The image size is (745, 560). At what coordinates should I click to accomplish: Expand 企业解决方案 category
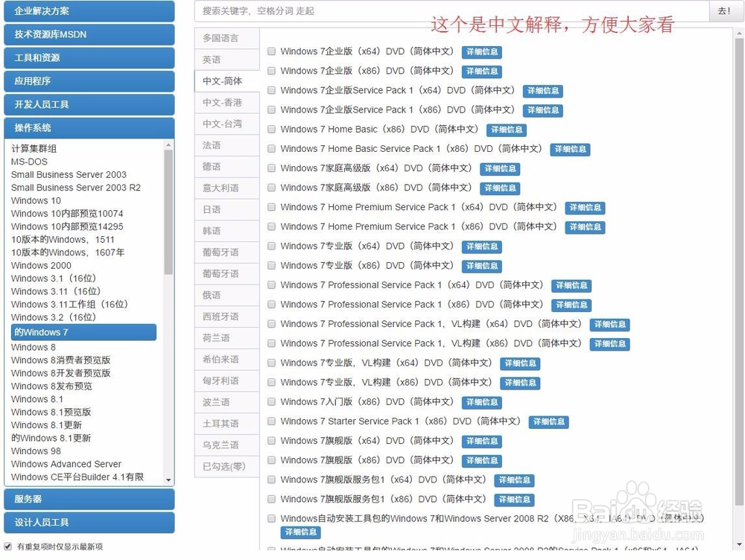pos(89,11)
